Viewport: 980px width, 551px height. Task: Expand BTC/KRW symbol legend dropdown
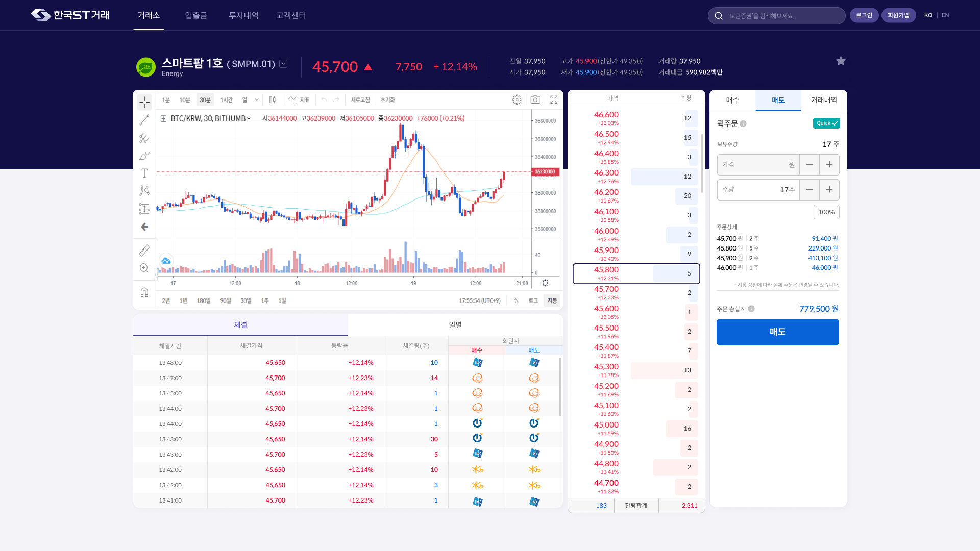pyautogui.click(x=249, y=119)
